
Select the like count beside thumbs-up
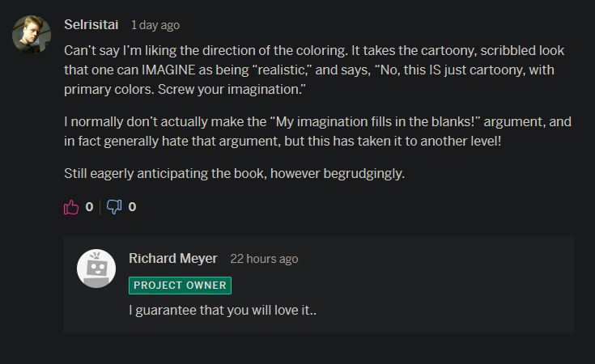coord(89,206)
